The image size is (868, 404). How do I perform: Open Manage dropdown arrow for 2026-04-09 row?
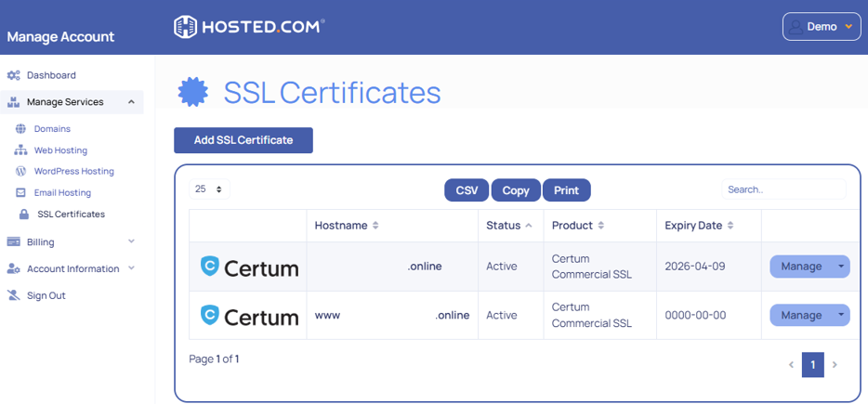tap(841, 267)
